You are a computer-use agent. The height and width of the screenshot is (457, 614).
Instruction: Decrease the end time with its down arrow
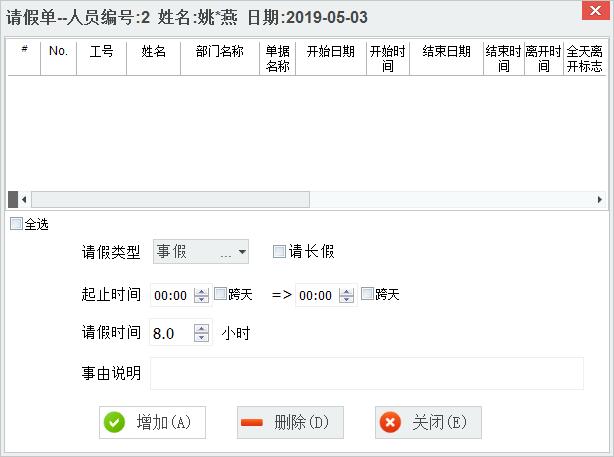tap(346, 299)
